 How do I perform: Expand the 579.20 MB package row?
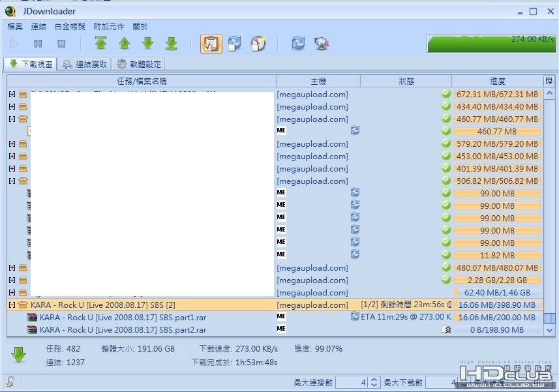click(12, 144)
